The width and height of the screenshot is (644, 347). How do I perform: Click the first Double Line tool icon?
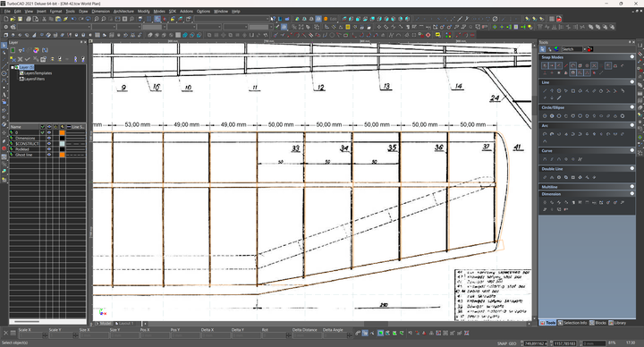click(x=545, y=177)
